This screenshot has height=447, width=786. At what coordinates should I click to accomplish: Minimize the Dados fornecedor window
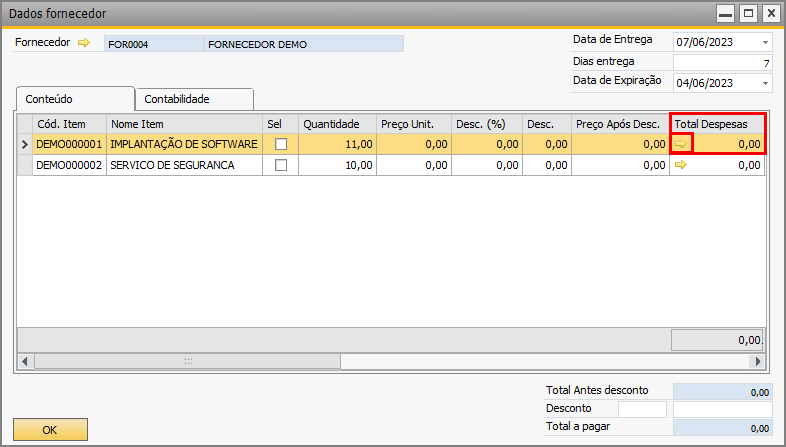click(x=725, y=14)
